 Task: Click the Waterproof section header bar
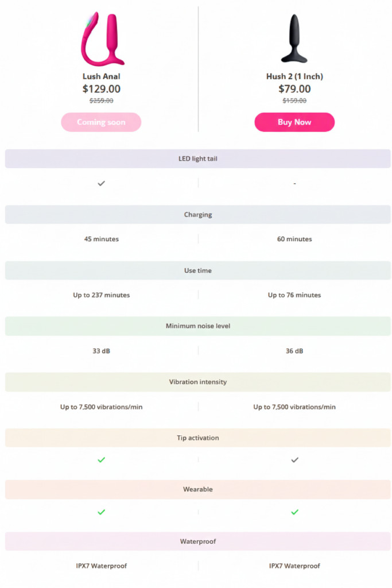coord(197,541)
